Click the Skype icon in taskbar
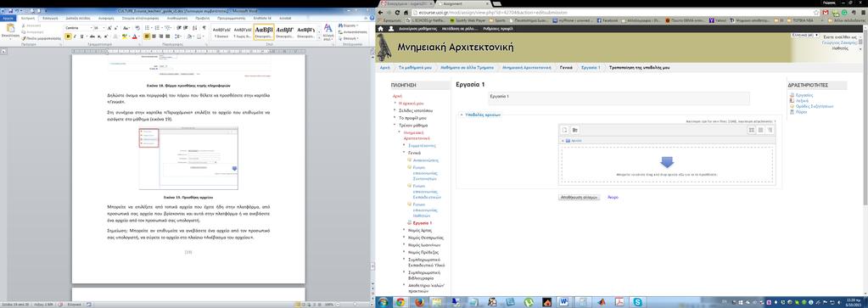The width and height of the screenshot is (868, 308). pos(638,302)
